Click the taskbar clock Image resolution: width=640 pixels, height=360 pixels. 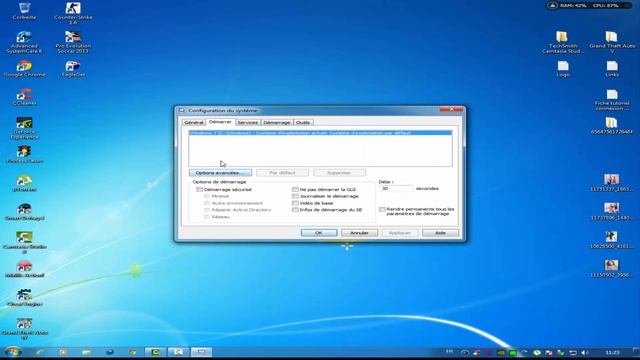click(612, 353)
